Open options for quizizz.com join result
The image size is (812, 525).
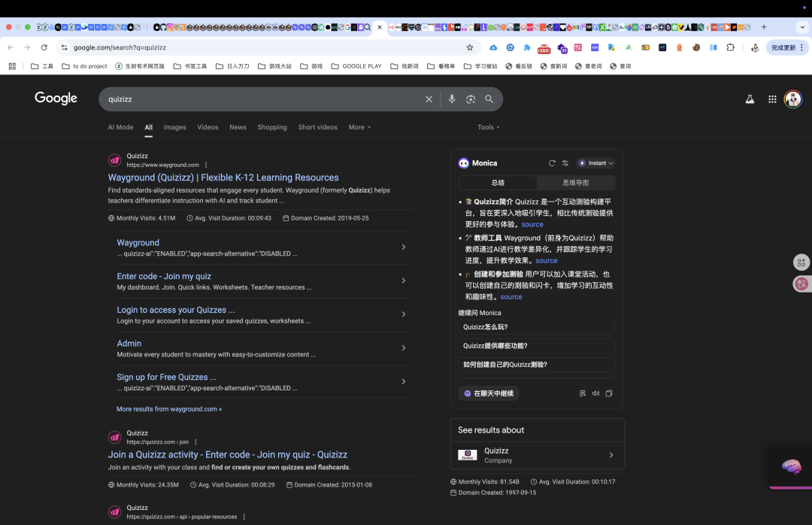click(195, 442)
